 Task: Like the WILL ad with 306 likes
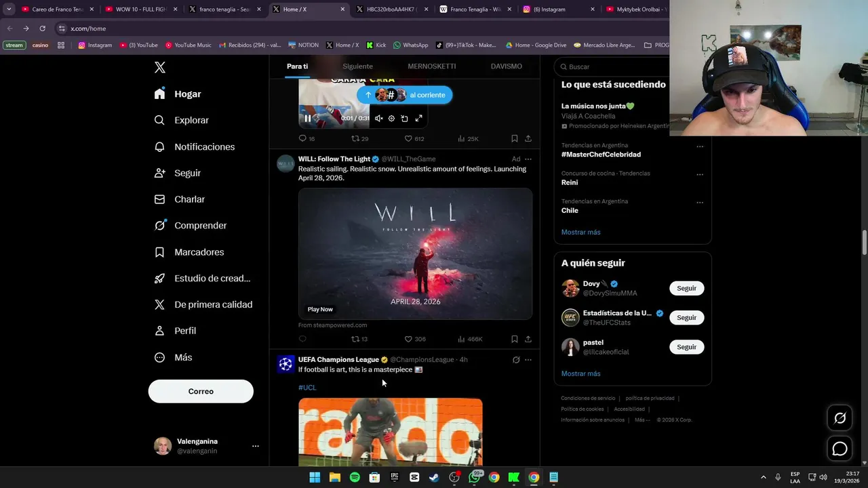click(414, 339)
